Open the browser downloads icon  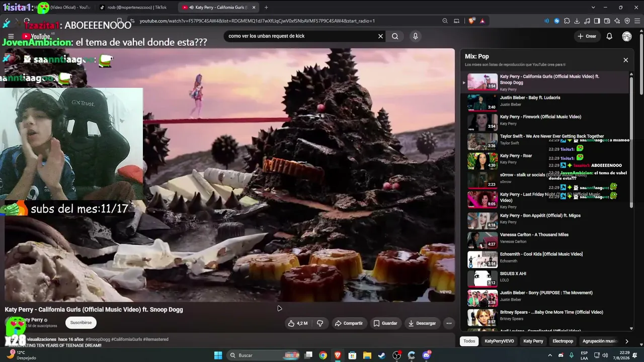[577, 21]
